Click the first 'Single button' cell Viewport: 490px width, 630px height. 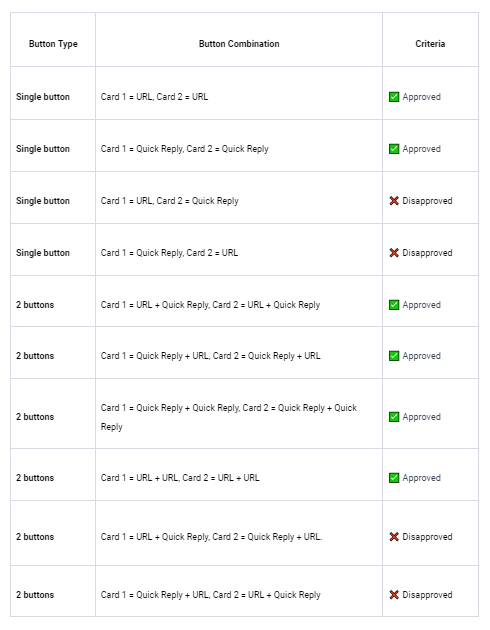43,97
